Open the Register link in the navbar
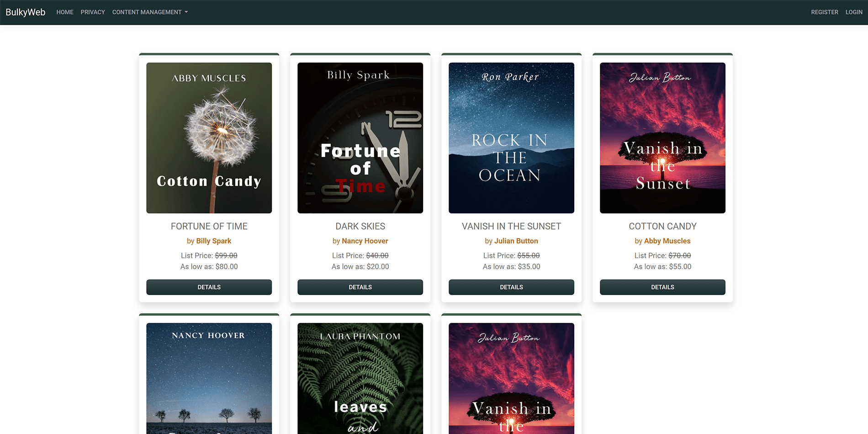868x434 pixels. point(825,12)
